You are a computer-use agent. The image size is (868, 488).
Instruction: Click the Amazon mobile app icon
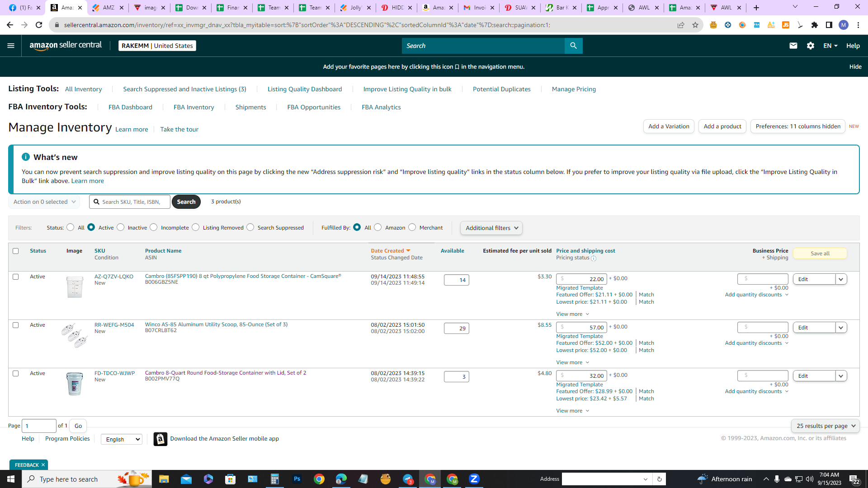point(160,439)
